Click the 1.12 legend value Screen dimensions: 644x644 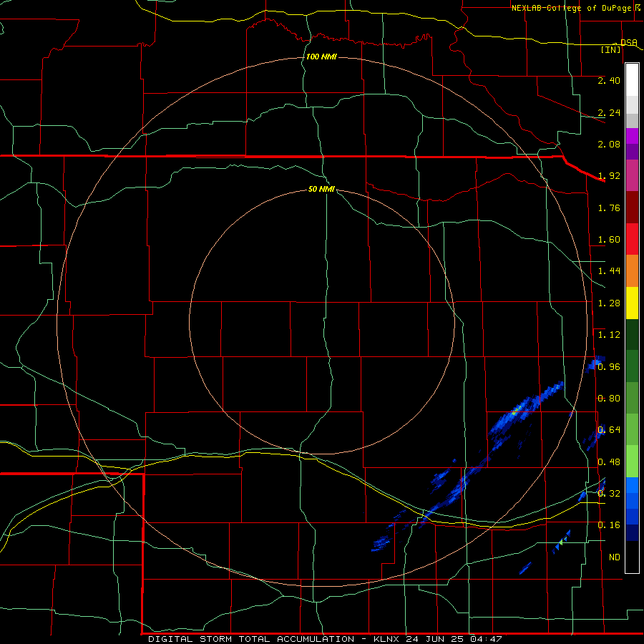click(609, 335)
